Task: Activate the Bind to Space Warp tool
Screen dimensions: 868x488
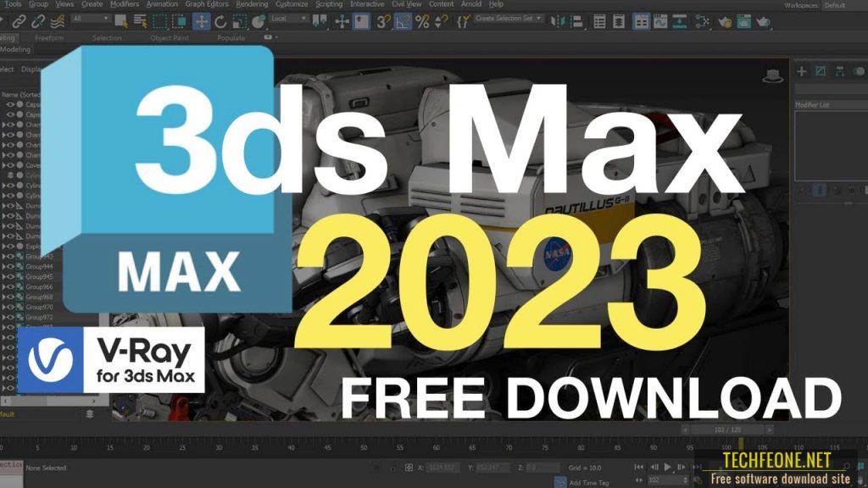Action: (x=58, y=21)
